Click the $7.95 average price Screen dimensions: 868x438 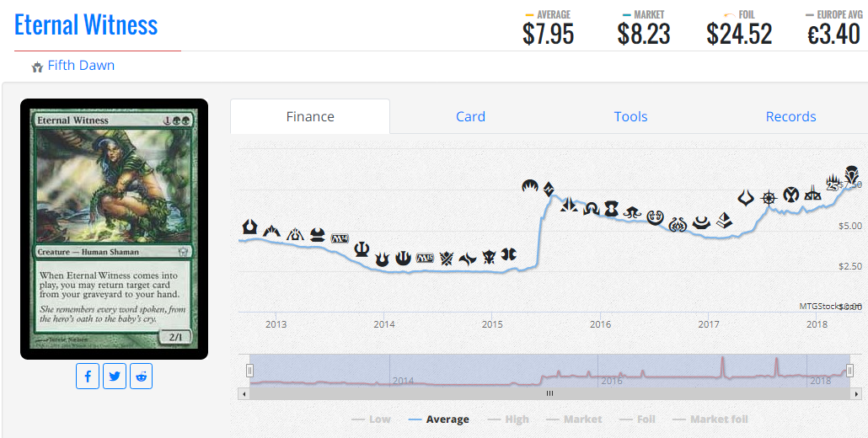(x=548, y=35)
